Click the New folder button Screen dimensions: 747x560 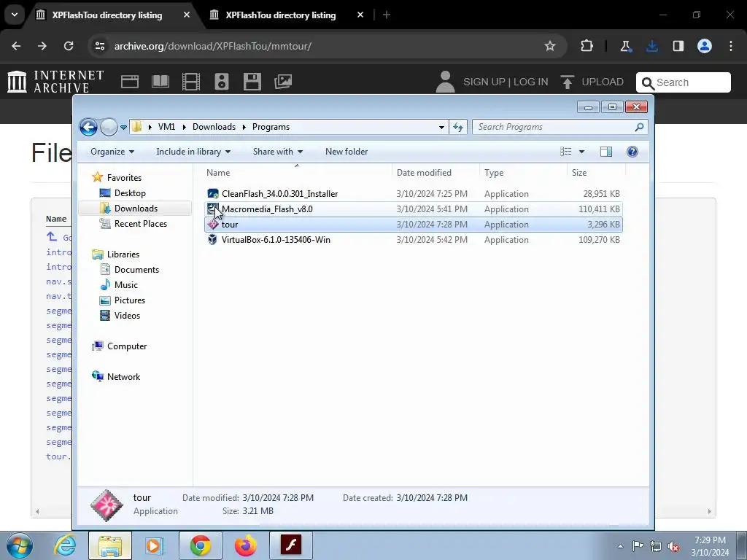[x=347, y=152]
